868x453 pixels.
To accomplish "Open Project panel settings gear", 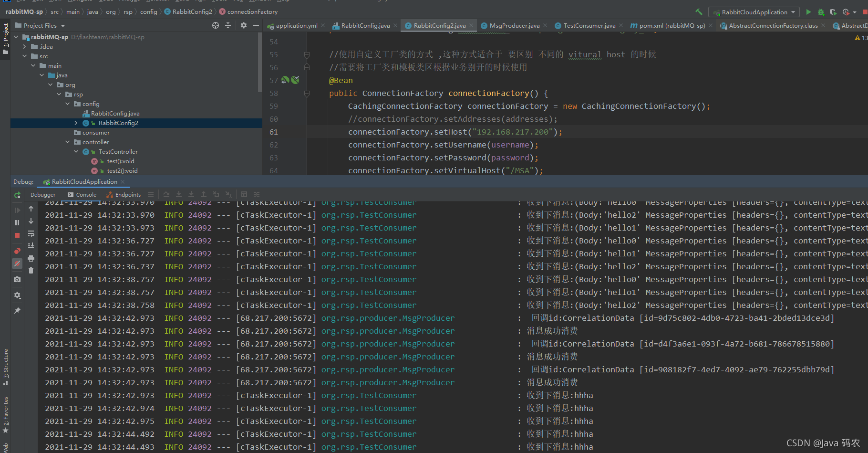I will (x=244, y=25).
